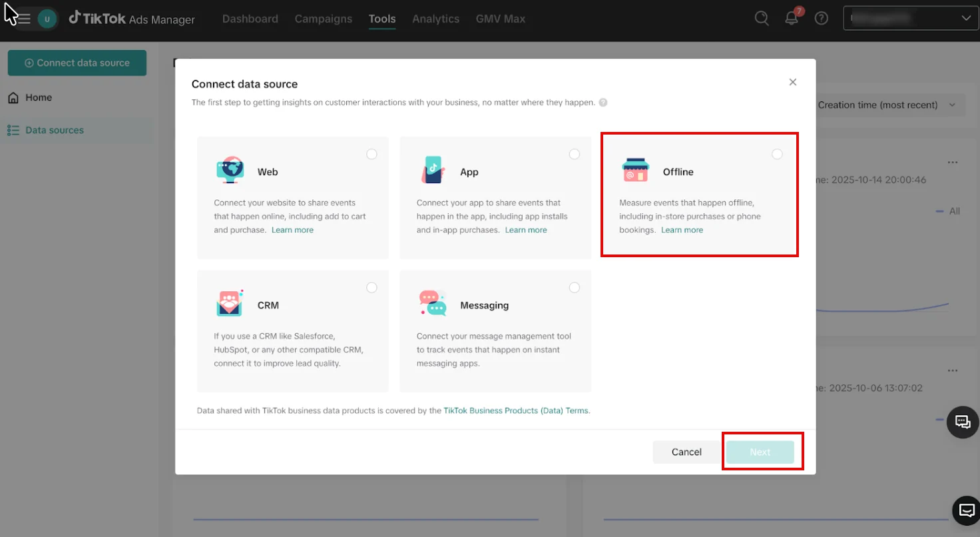Close the Connect data source dialog
This screenshot has height=537, width=980.
tap(792, 82)
